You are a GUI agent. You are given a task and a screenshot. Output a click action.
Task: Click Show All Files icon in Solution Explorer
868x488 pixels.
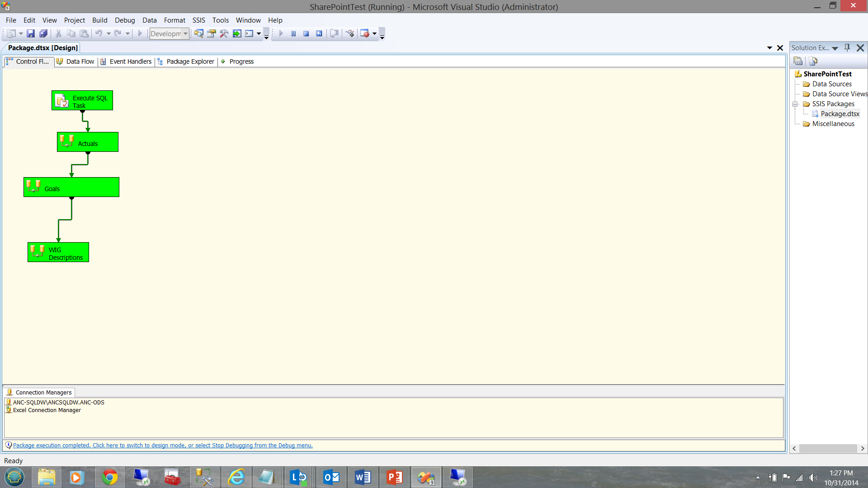(x=813, y=61)
